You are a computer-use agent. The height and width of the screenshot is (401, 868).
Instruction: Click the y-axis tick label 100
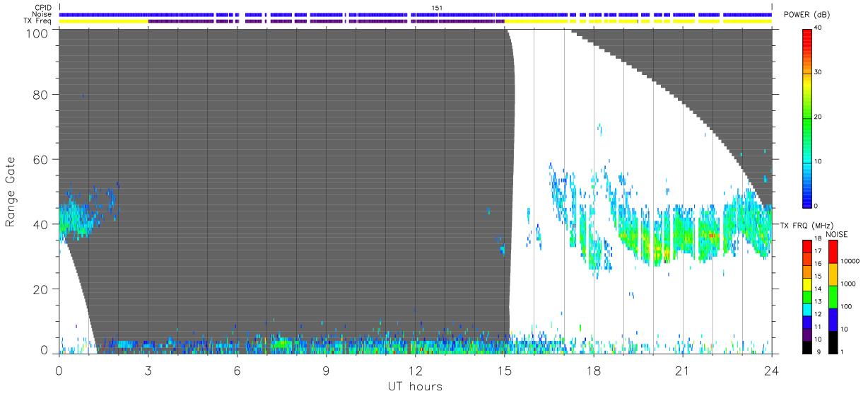coord(38,33)
